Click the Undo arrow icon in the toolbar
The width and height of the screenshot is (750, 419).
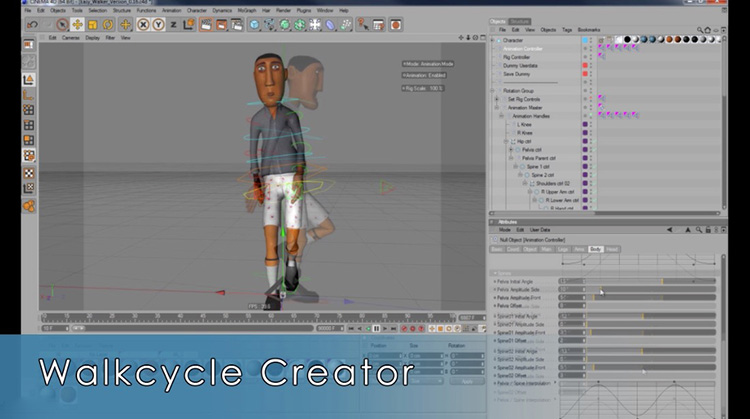pyautogui.click(x=32, y=24)
